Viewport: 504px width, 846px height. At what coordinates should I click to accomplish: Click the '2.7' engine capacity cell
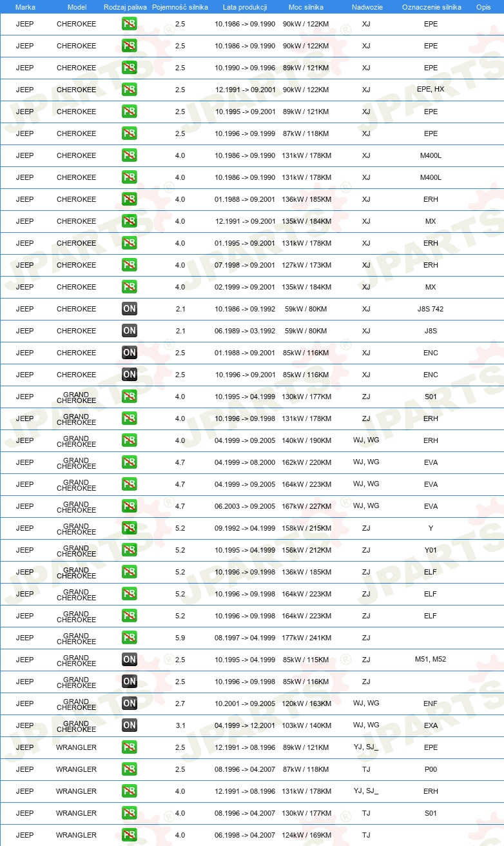coord(180,703)
